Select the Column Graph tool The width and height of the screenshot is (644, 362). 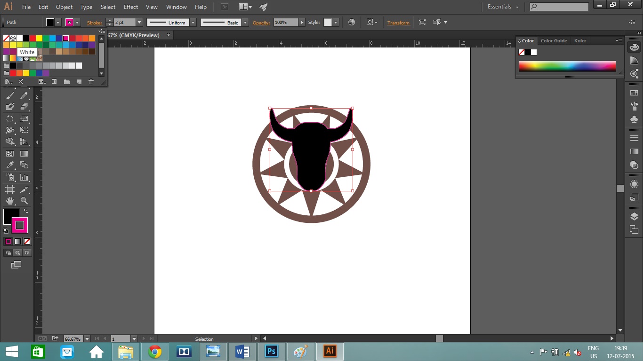click(x=24, y=178)
